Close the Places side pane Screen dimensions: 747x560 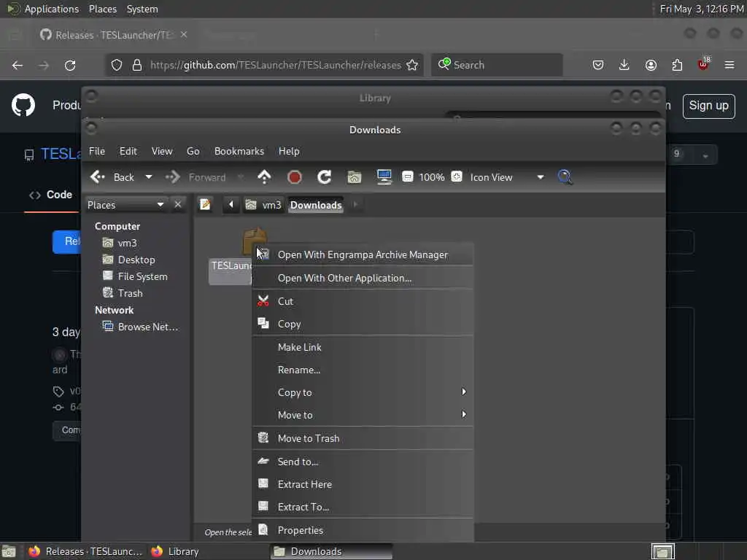click(178, 204)
